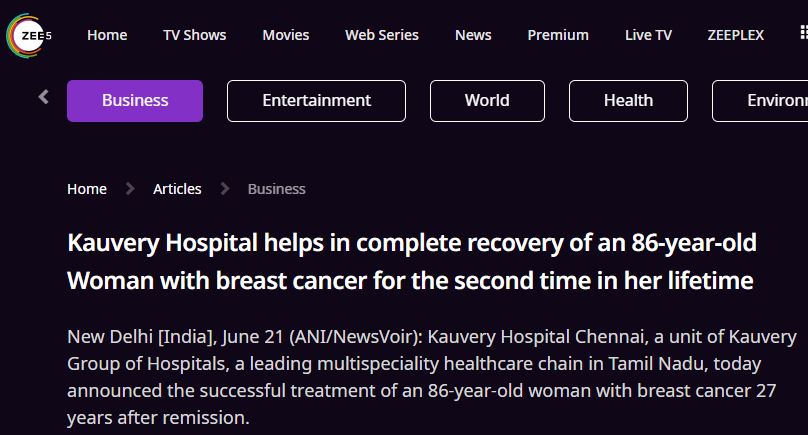808x435 pixels.
Task: Open the grid menu icon at top right
Action: (x=804, y=32)
